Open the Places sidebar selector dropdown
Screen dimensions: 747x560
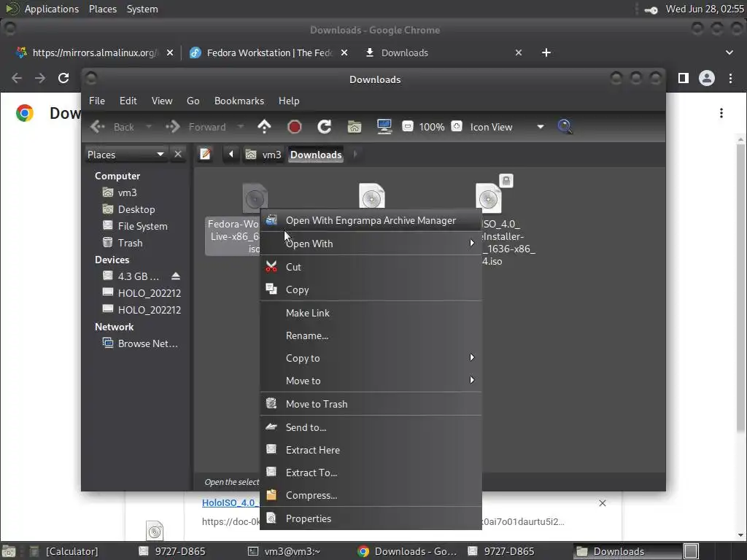125,155
